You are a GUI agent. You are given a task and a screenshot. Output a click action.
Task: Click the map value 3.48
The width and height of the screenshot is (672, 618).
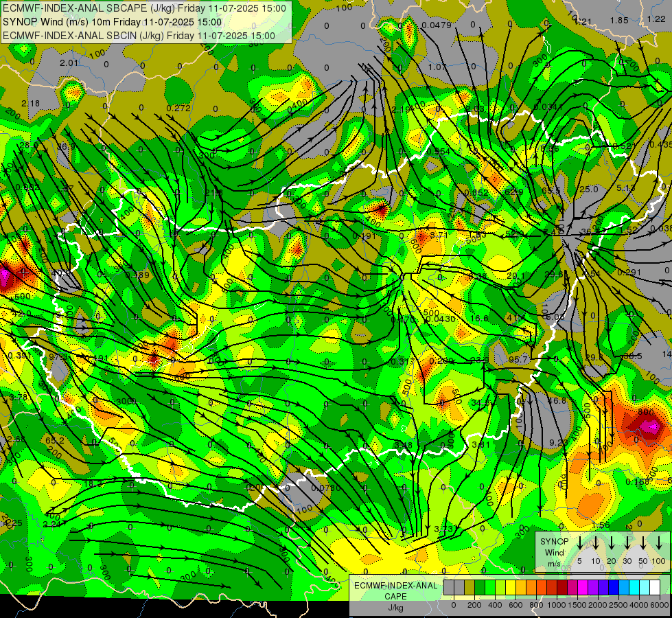[404, 445]
